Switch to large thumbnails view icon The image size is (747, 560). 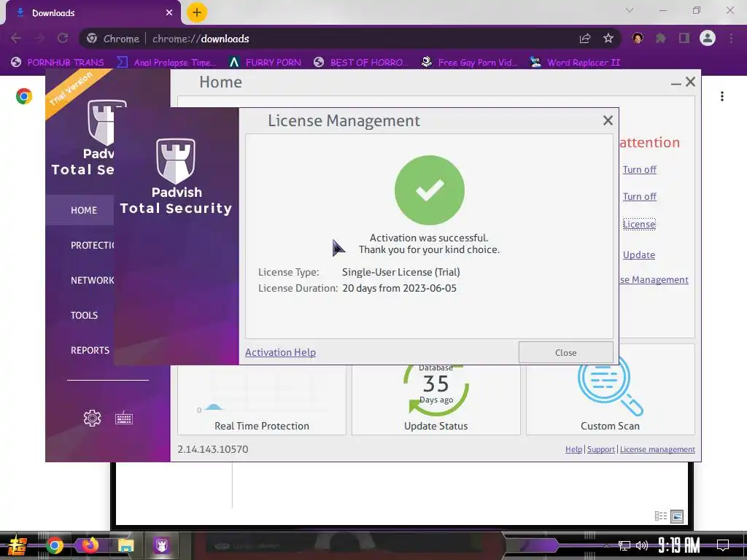677,516
